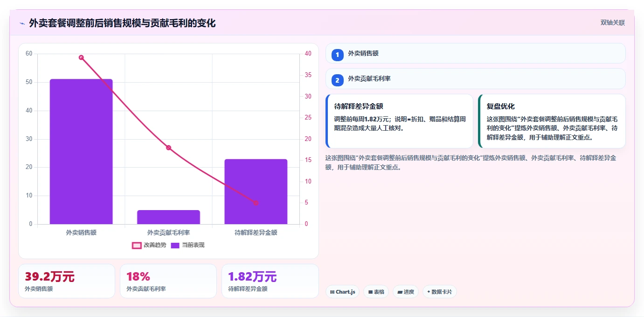Screen dimensions: 644x317
Task: Click the x-axis label 外卖贡献毛利率
Action: pos(168,232)
